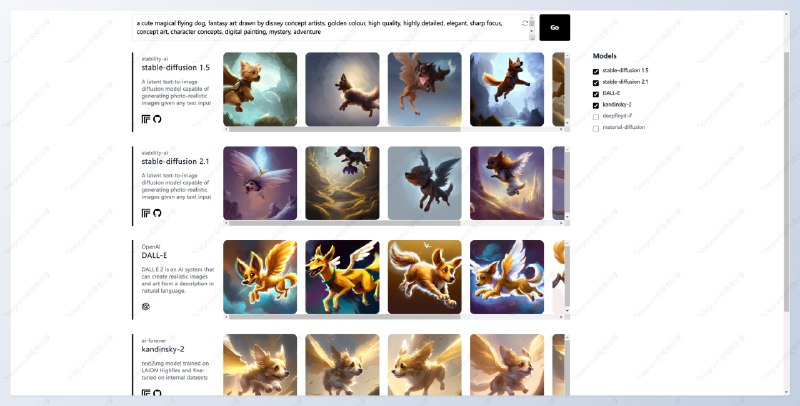Viewport: 800px width, 406px height.
Task: Open the GitHub icon under kandinsky-2
Action: click(157, 393)
